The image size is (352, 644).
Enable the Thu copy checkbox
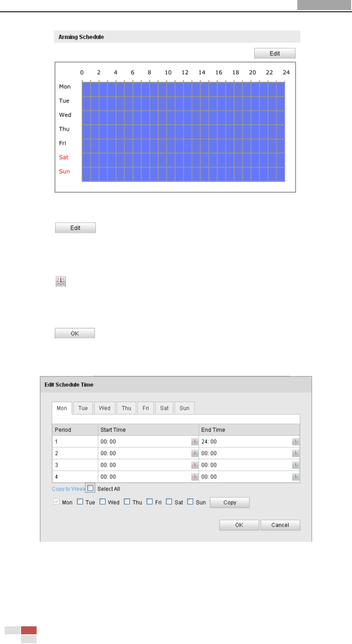point(127,502)
